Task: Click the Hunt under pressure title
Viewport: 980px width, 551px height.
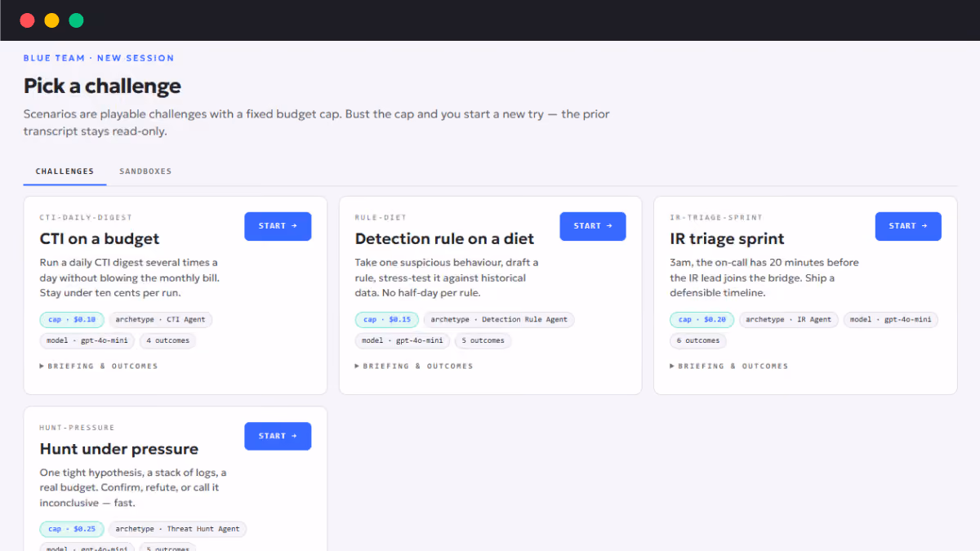Action: point(119,449)
